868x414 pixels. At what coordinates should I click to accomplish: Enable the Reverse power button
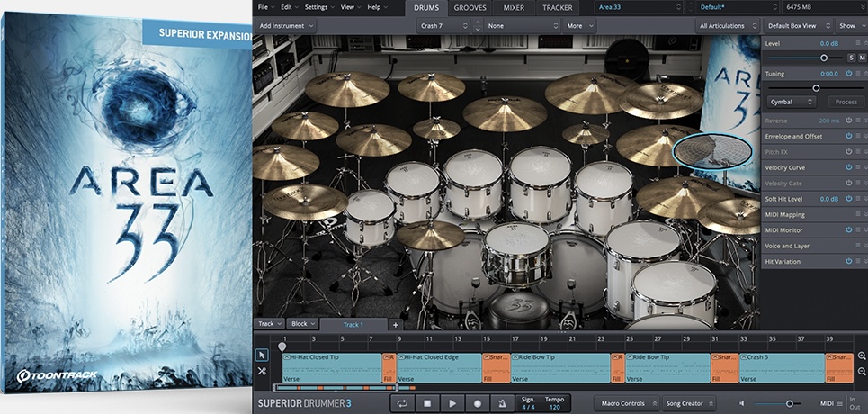pyautogui.click(x=848, y=121)
